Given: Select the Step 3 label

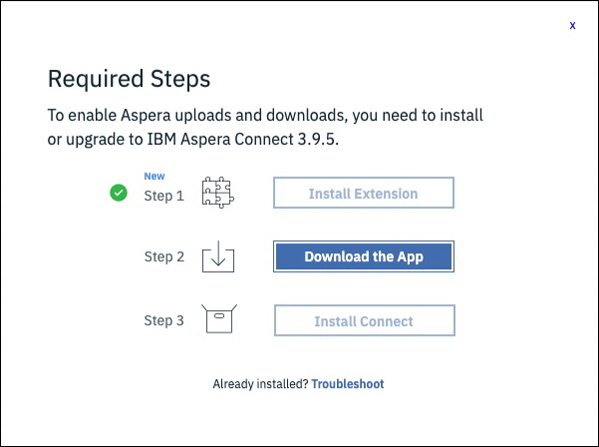Looking at the screenshot, I should (x=164, y=321).
